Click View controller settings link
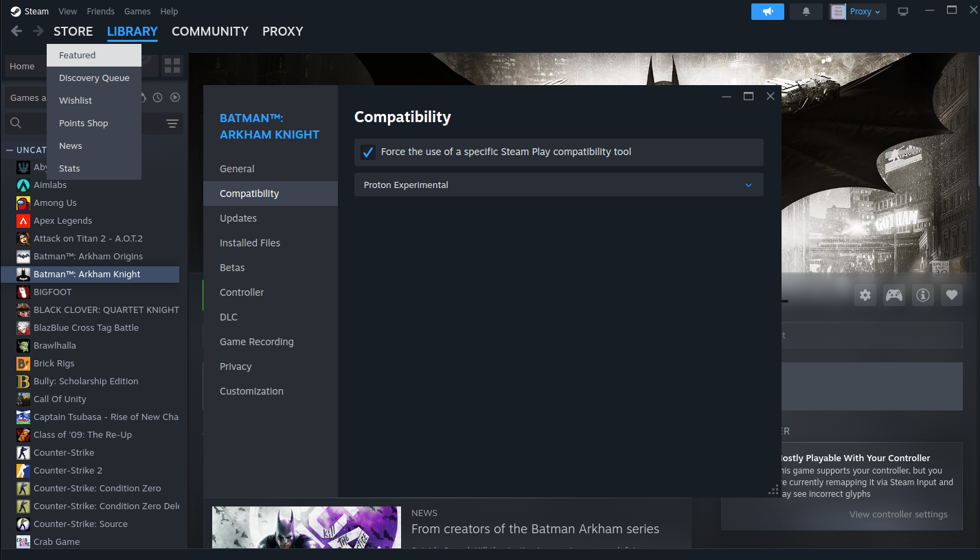980x560 pixels. pos(898,515)
